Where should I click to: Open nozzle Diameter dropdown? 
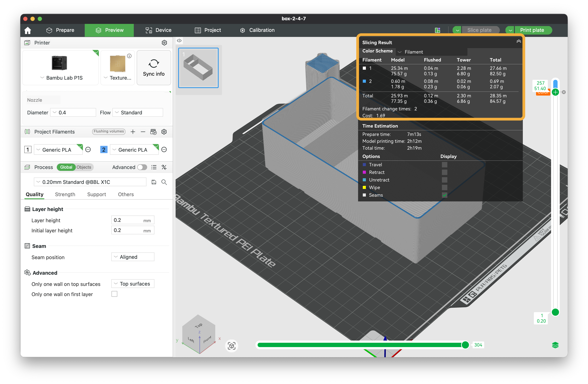(x=73, y=113)
